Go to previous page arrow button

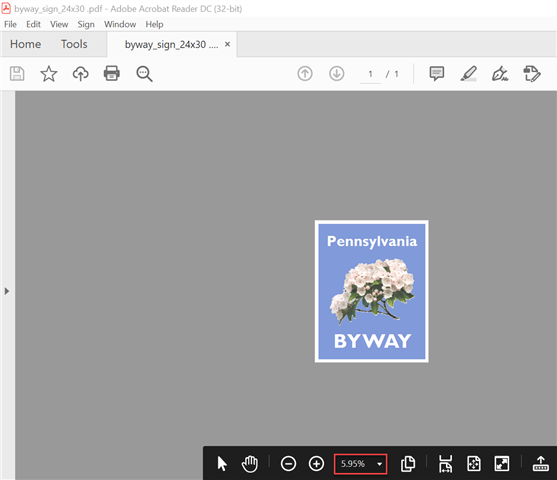(305, 74)
